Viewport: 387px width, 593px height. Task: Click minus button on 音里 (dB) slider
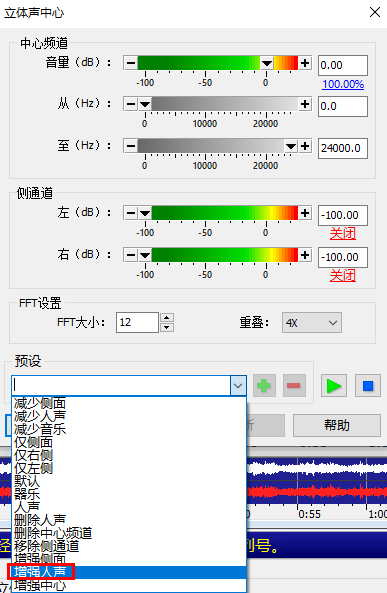pyautogui.click(x=131, y=63)
